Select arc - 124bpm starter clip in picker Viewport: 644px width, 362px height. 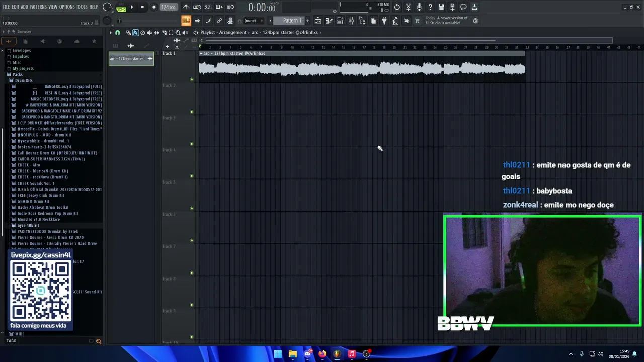click(131, 59)
